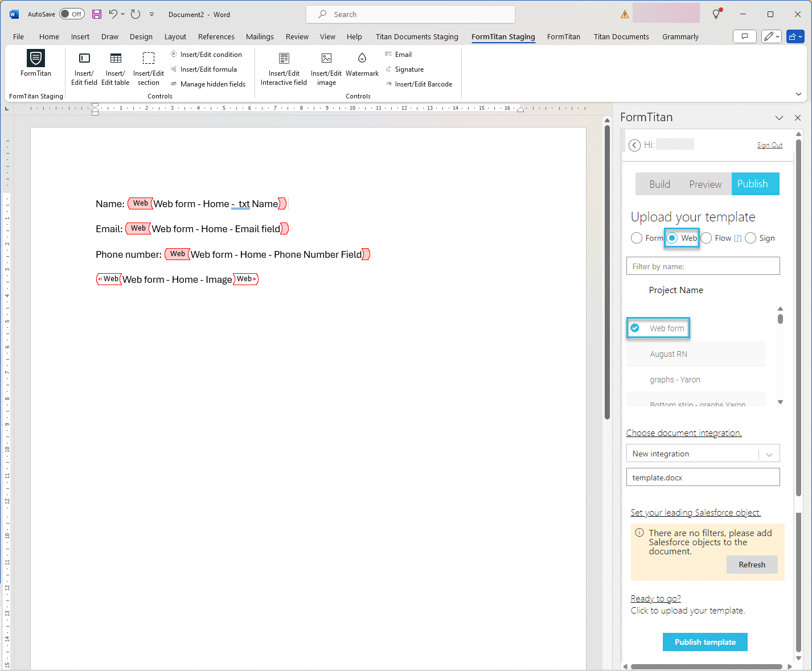Switch to the Build tab

(x=659, y=184)
